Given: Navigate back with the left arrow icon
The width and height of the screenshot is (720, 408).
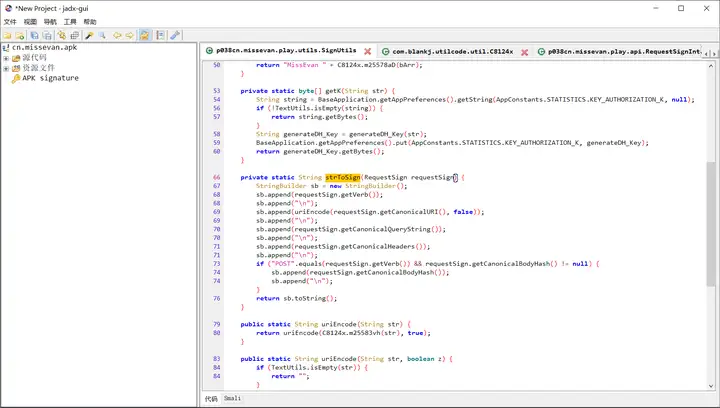Looking at the screenshot, I should coord(117,35).
